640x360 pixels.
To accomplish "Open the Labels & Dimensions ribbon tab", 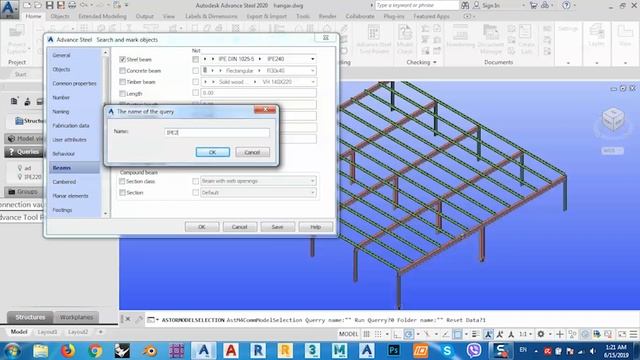I will (211, 16).
